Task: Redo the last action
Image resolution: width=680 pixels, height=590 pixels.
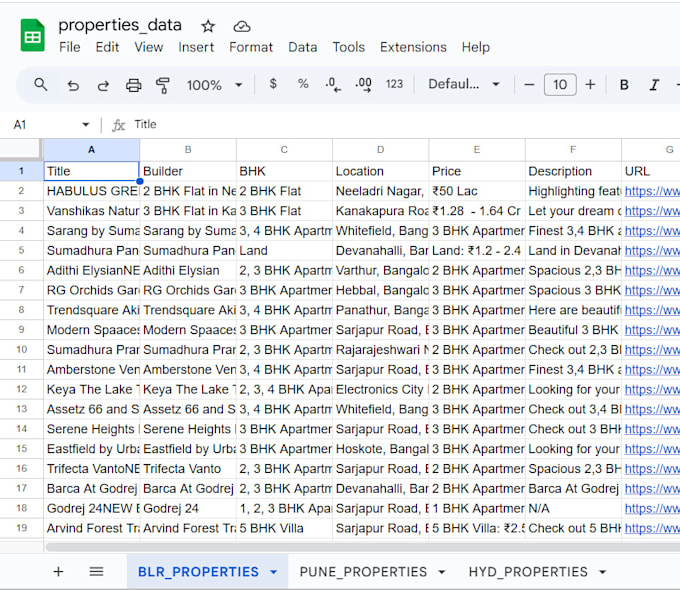Action: point(103,85)
